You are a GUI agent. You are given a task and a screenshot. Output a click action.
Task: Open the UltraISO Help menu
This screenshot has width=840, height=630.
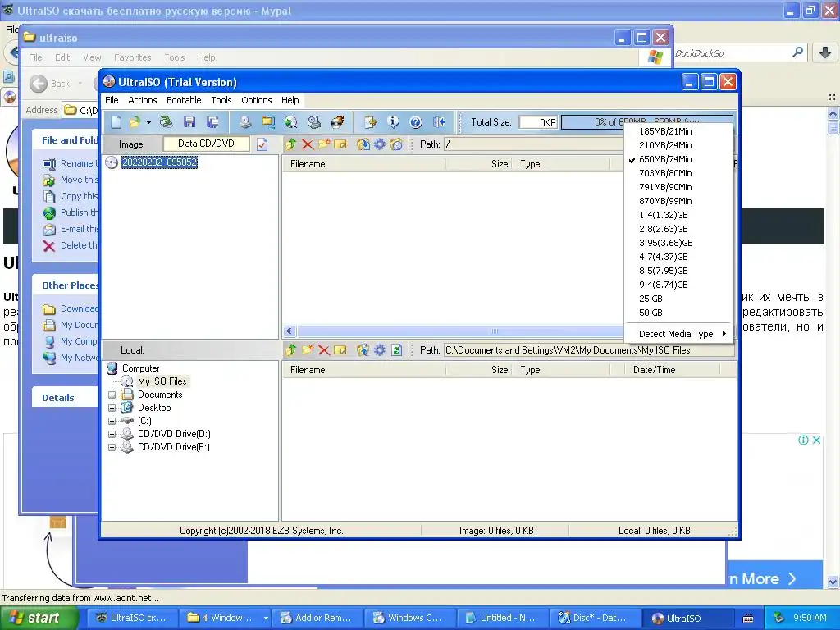pos(290,100)
